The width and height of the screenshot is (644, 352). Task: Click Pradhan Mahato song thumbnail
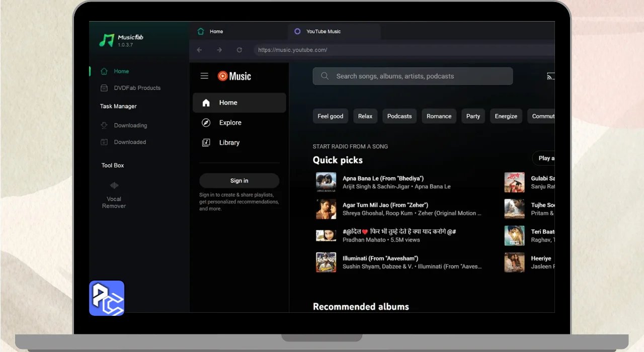(326, 236)
